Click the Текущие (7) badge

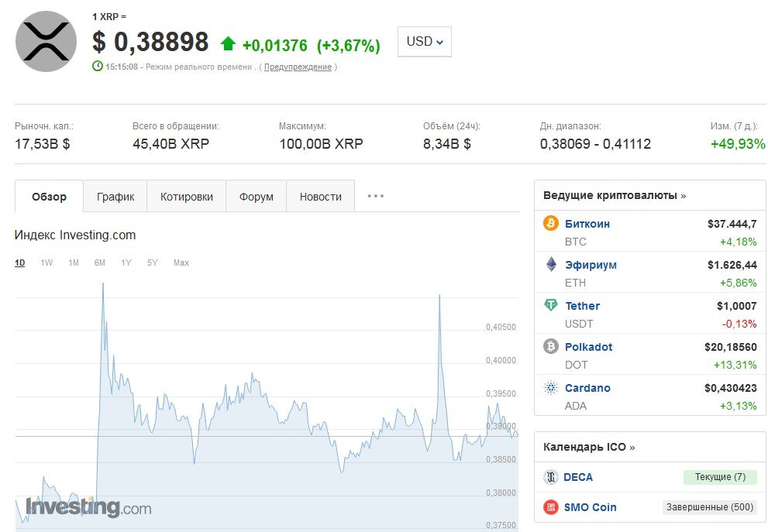(x=720, y=477)
